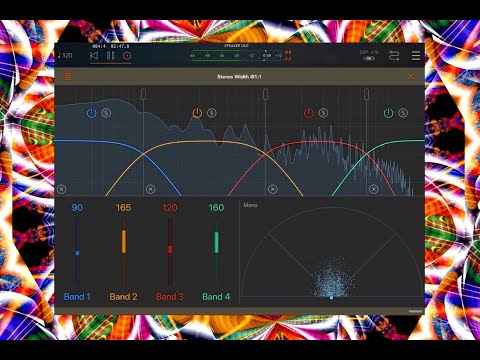Close the Stereo Width plugin panel
The image size is (480, 360).
coord(411,77)
